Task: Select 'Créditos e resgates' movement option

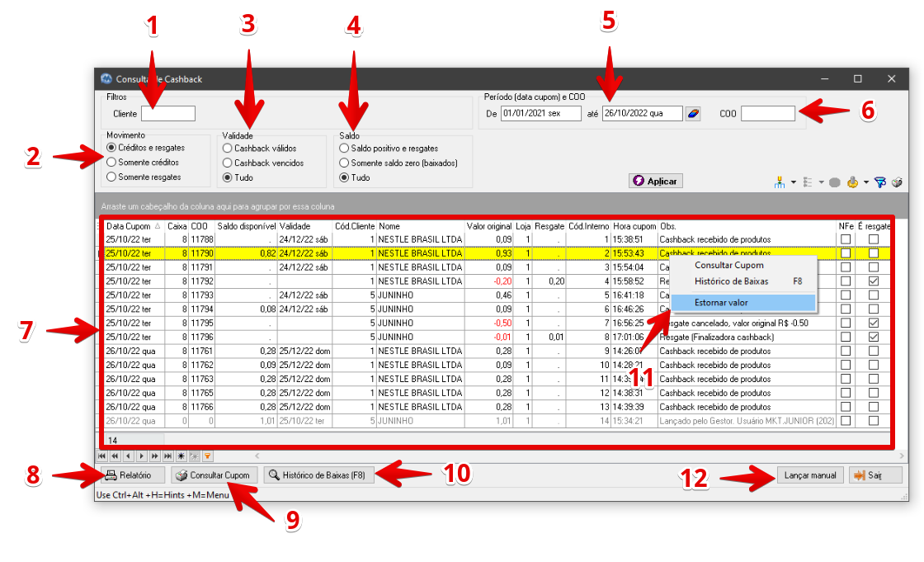Action: coord(145,148)
